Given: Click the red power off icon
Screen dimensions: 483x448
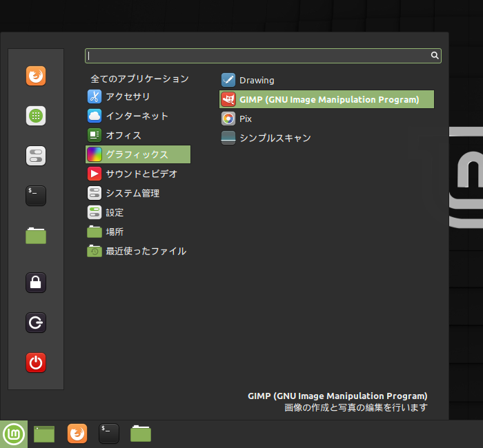Looking at the screenshot, I should pyautogui.click(x=36, y=363).
